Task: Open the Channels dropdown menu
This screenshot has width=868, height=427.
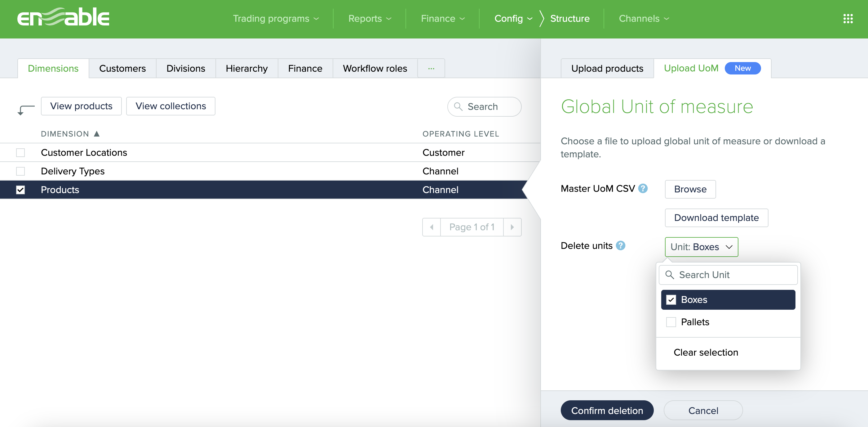Action: [x=644, y=19]
